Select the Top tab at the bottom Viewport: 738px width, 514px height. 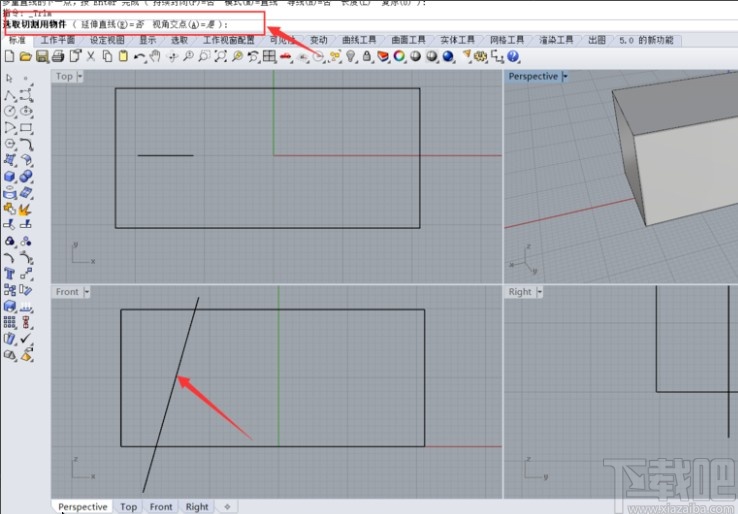[128, 506]
